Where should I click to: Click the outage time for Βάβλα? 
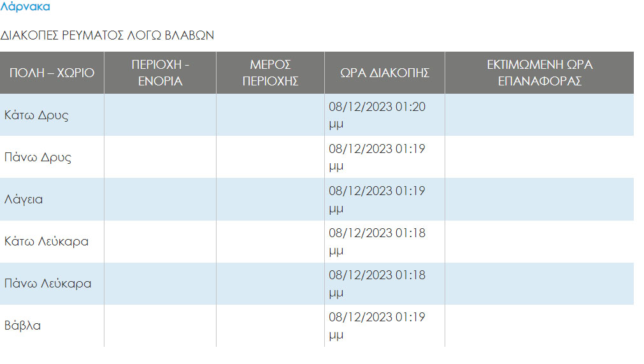[377, 325]
